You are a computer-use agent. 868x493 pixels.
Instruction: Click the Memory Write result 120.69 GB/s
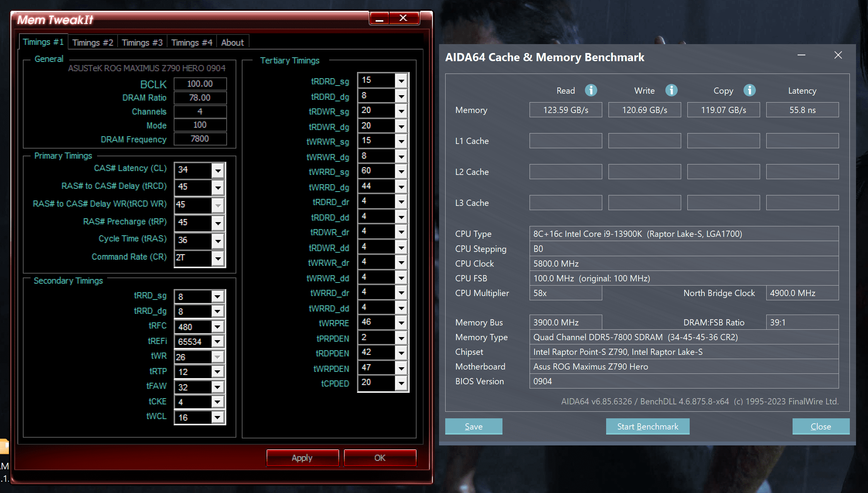pyautogui.click(x=644, y=110)
